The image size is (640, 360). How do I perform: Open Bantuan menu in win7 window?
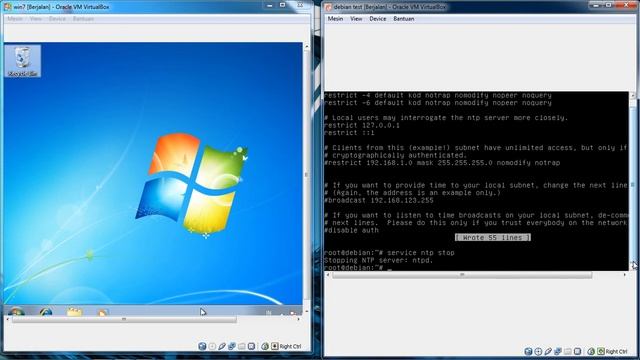pos(83,19)
